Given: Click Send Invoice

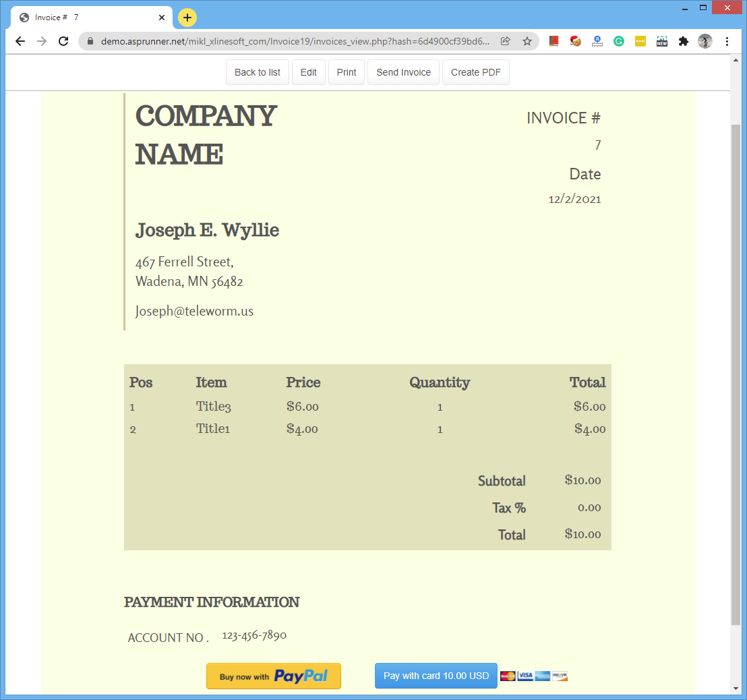Looking at the screenshot, I should [x=403, y=72].
